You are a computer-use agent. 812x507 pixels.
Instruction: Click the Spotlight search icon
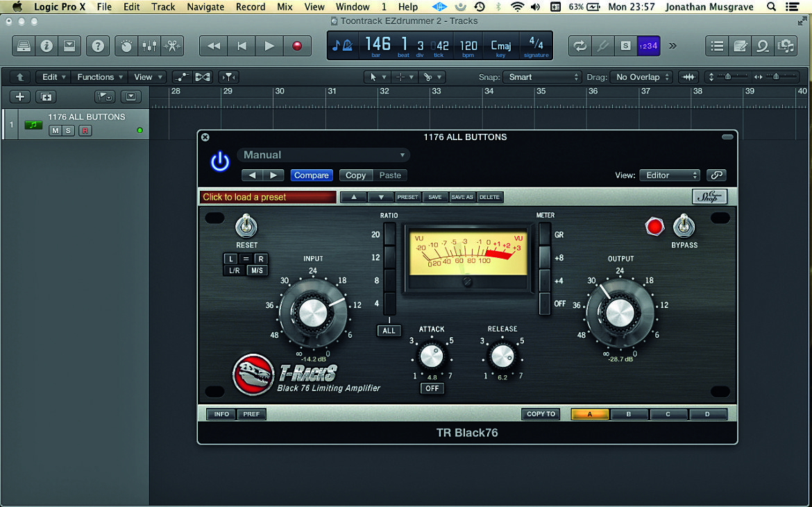pyautogui.click(x=772, y=7)
